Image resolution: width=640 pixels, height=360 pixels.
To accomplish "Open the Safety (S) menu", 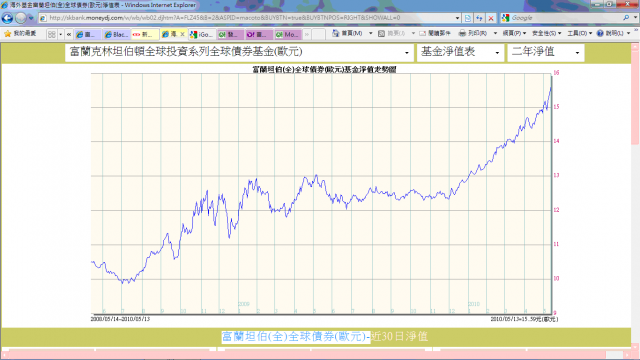I will tap(546, 33).
